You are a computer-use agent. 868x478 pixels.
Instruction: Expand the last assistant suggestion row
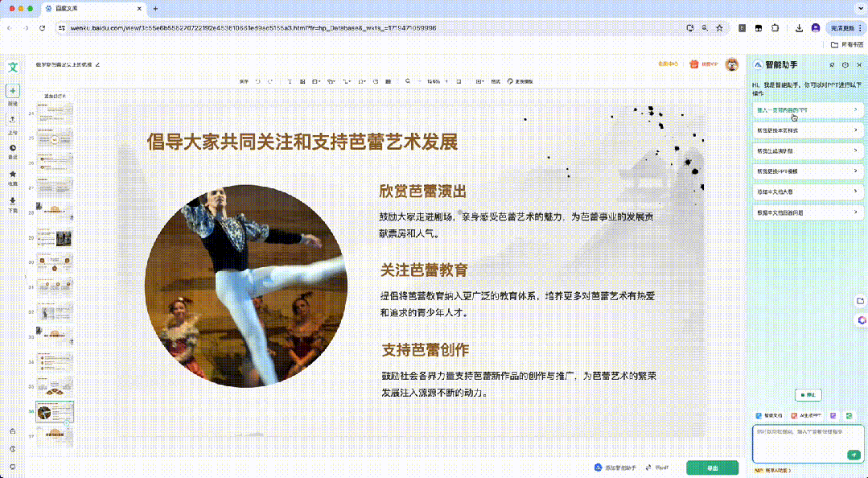807,212
